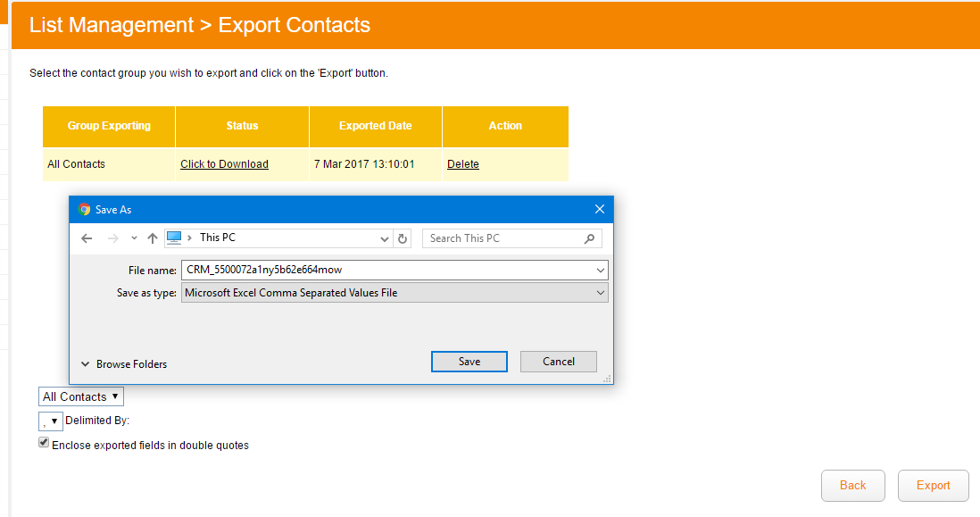Click the This PC computer icon

tap(174, 238)
